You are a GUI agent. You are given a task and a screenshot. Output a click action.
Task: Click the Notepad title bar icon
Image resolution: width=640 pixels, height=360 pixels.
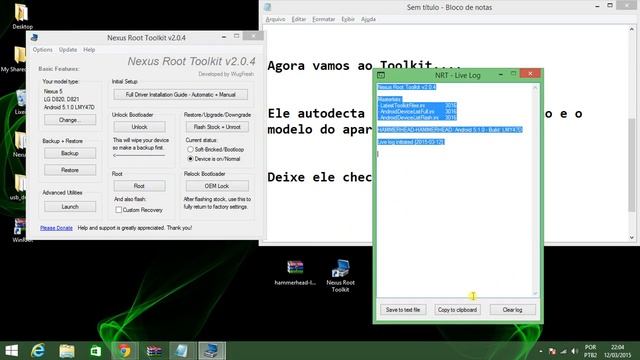[268, 7]
